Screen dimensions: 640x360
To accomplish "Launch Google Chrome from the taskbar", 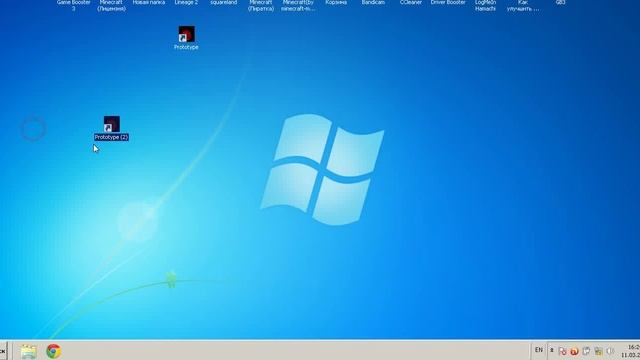I will click(53, 351).
